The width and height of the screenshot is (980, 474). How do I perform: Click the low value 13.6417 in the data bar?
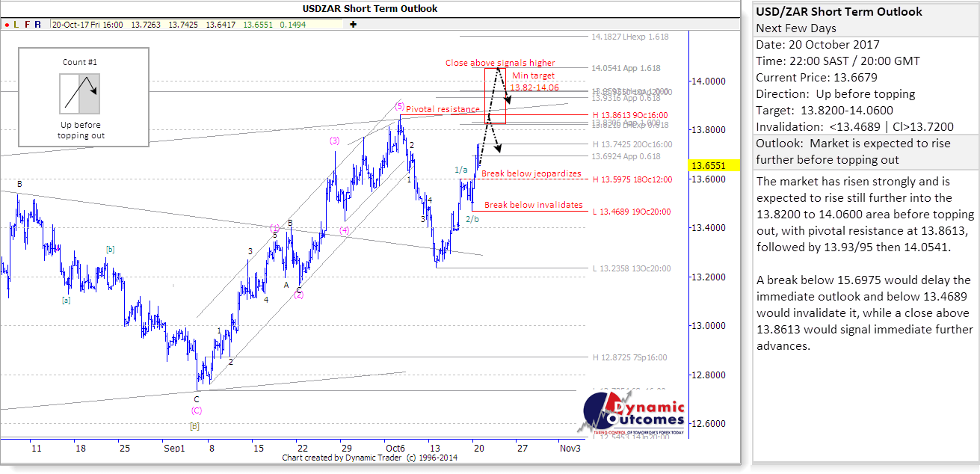[220, 24]
